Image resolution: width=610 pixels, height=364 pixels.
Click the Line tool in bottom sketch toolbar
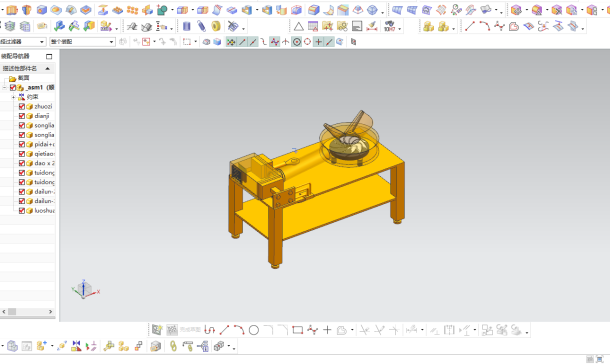224,330
